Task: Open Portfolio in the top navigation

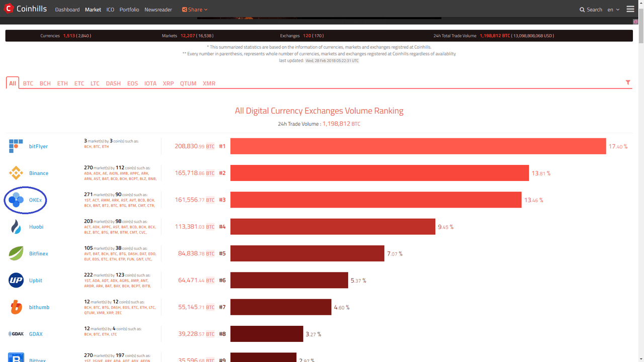Action: tap(129, 10)
